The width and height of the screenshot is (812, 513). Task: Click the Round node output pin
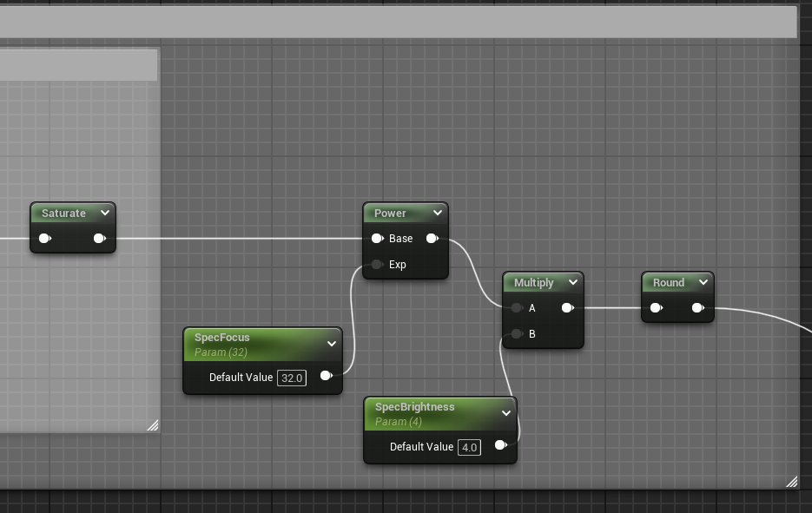coord(698,308)
